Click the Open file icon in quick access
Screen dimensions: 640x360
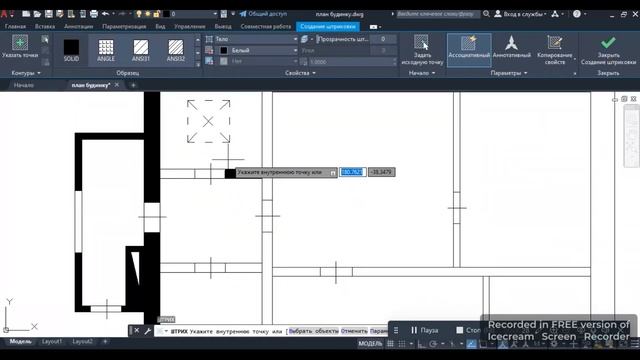[37, 14]
